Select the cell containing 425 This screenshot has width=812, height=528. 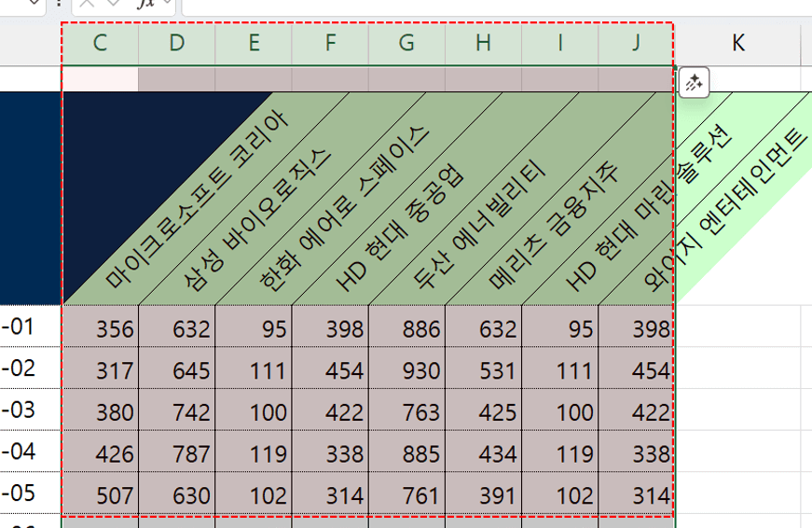pyautogui.click(x=484, y=410)
